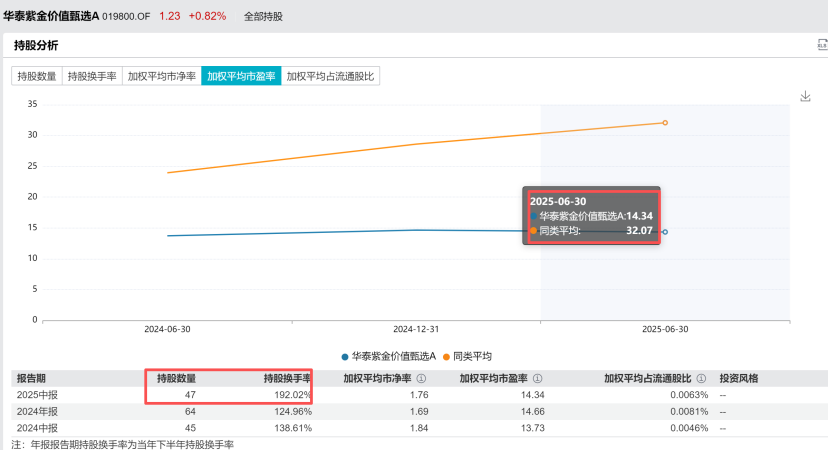Select 138.61% turnover cell
The image size is (828, 450).
point(293,428)
